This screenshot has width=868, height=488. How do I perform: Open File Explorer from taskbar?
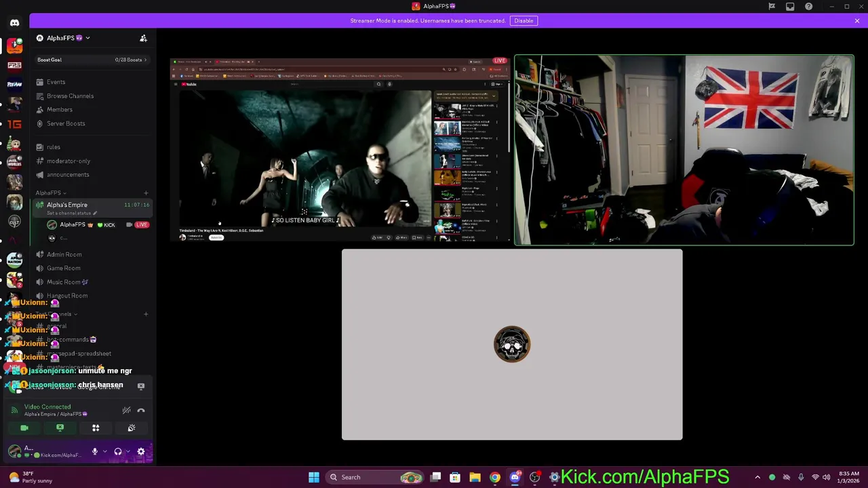(x=475, y=477)
